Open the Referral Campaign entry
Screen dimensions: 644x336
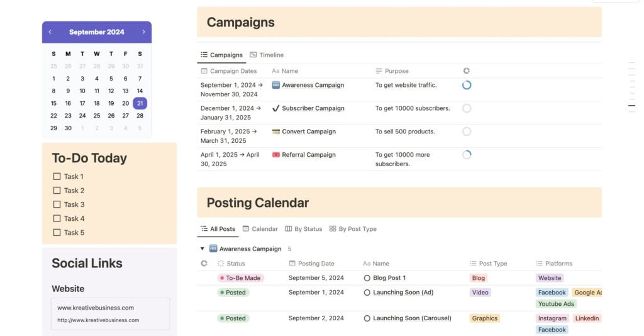coord(309,154)
